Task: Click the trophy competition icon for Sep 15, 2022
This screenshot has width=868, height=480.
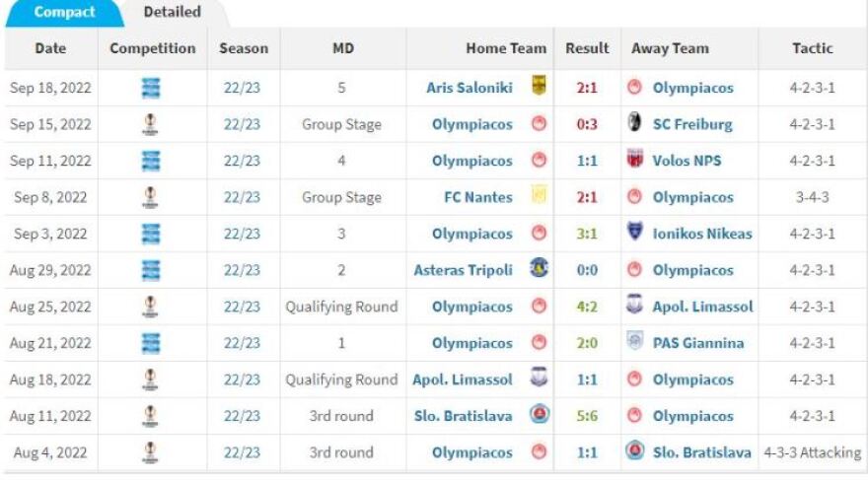Action: pyautogui.click(x=151, y=124)
